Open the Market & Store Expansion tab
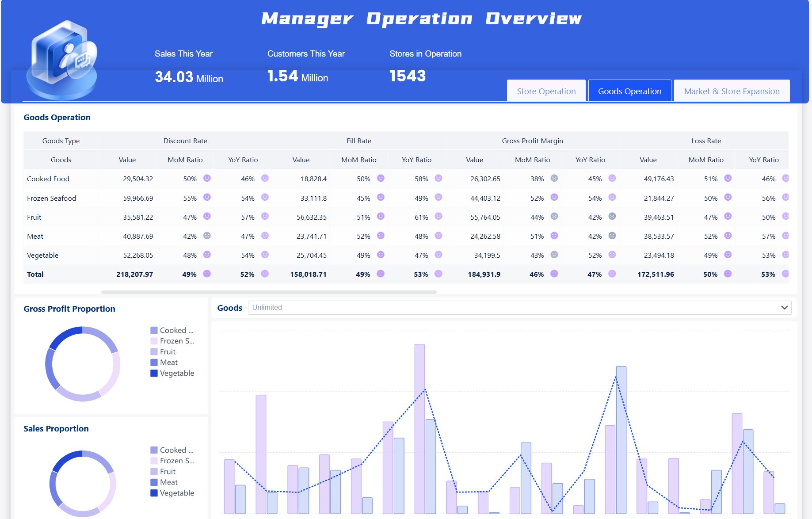Viewport: 812px width, 519px height. 732,91
